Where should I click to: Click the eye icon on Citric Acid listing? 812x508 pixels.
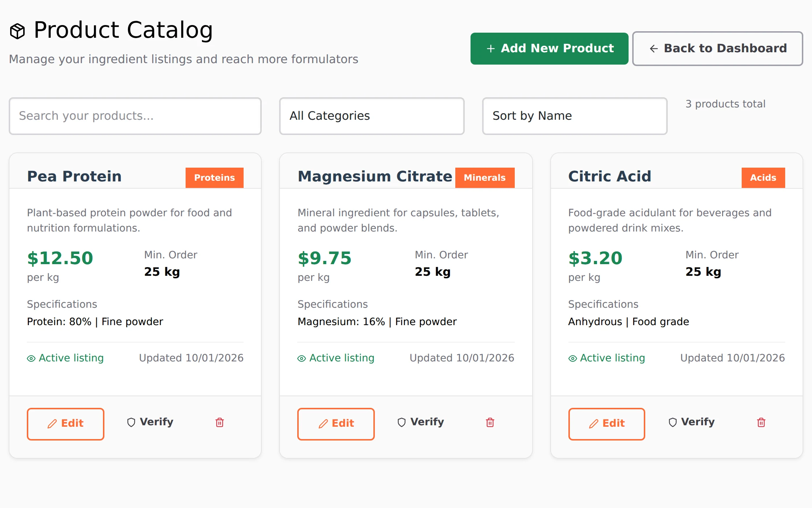tap(572, 359)
